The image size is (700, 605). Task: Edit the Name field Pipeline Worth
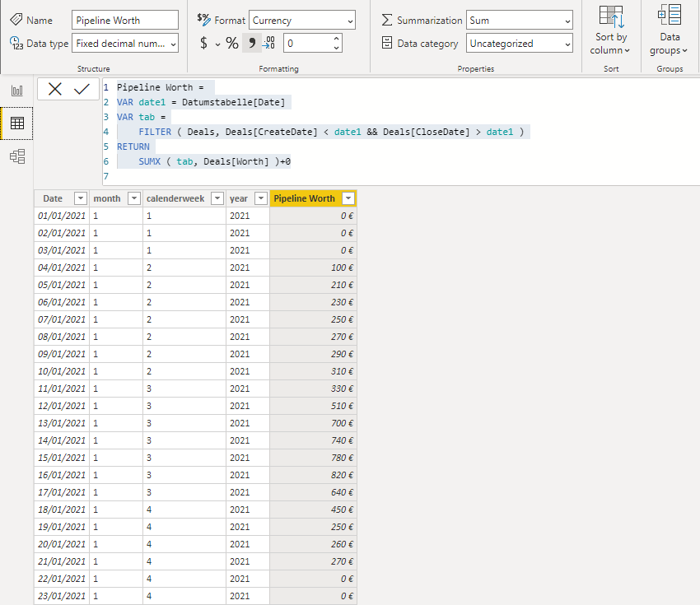[x=125, y=20]
